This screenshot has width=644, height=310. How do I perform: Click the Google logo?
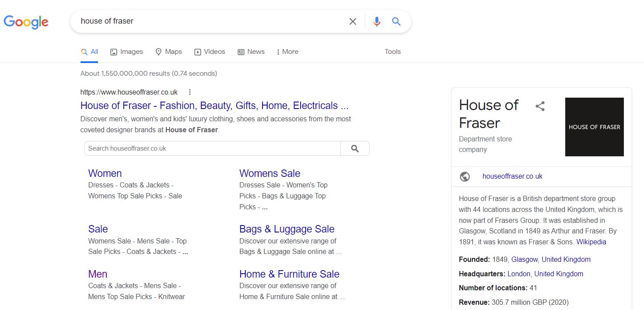click(26, 22)
